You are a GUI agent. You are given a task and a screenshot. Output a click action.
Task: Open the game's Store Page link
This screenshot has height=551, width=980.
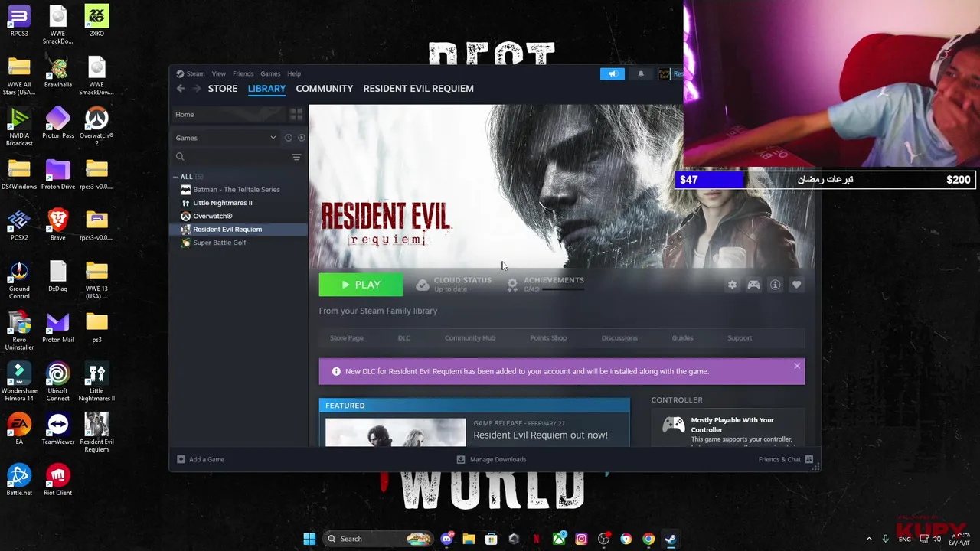point(346,337)
